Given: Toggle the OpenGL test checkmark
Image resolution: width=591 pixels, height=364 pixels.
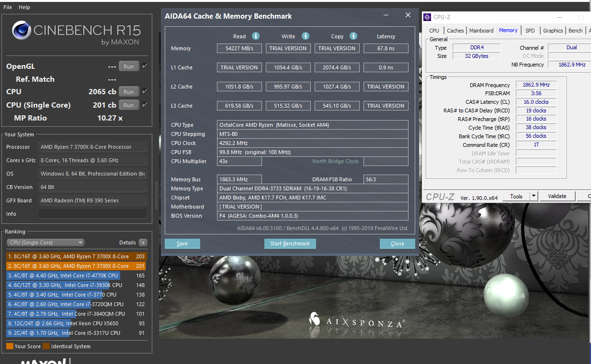Looking at the screenshot, I should tap(145, 66).
